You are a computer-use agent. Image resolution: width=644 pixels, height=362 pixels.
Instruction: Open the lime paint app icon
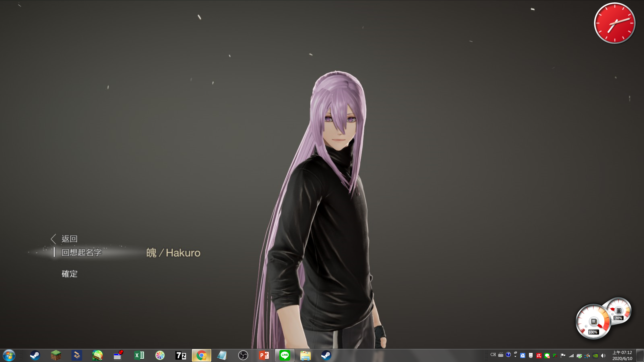[x=98, y=355]
